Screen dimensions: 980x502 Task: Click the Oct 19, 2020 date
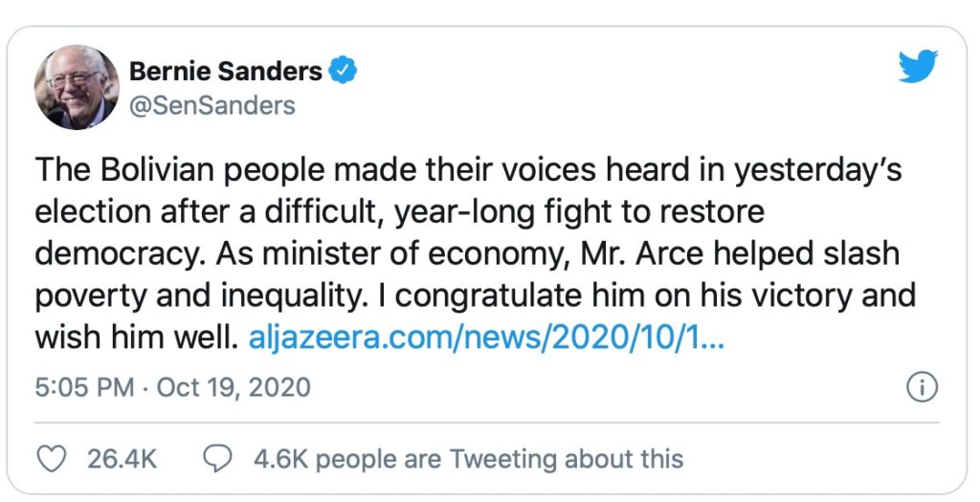(x=234, y=387)
